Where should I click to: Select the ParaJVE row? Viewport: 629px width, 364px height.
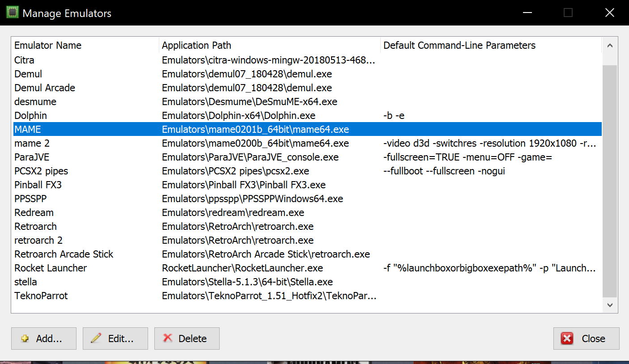[307, 157]
